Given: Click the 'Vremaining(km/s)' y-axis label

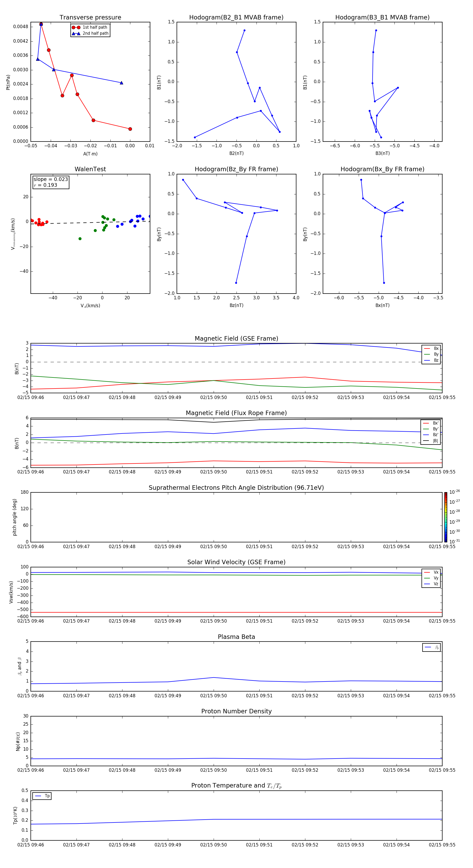Looking at the screenshot, I should click(x=13, y=234).
